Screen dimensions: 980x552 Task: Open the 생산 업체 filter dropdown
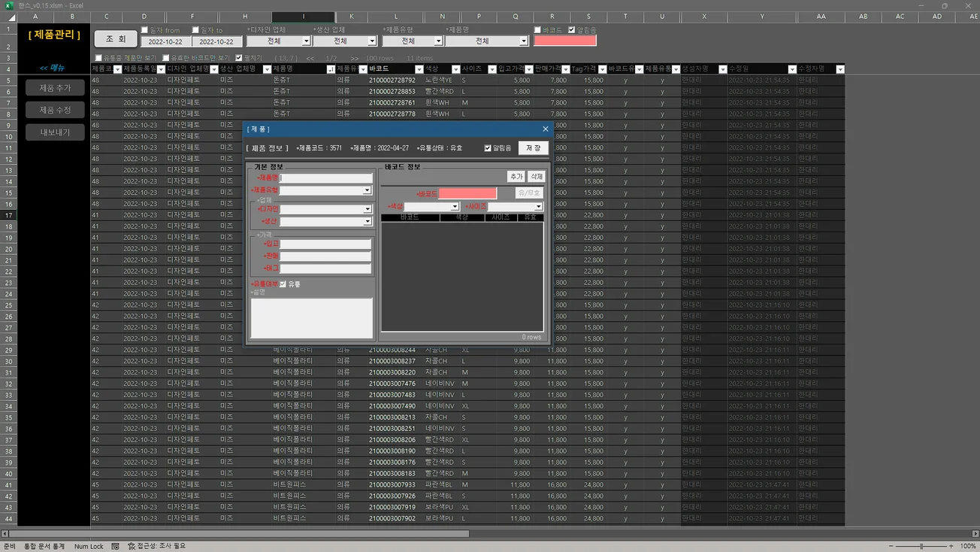[x=372, y=41]
